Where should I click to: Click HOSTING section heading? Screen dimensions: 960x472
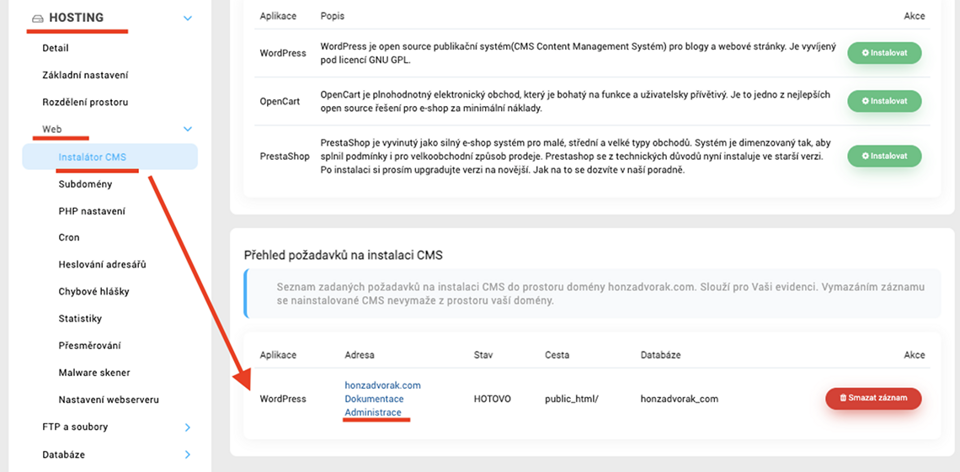[76, 18]
